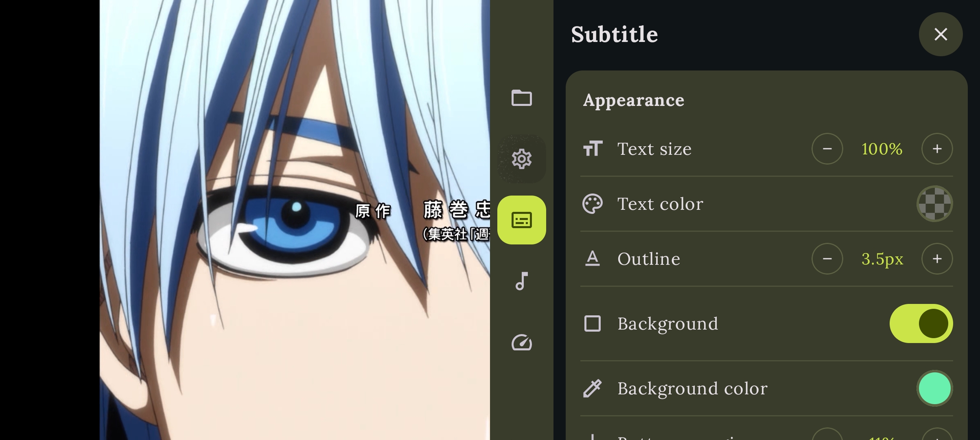Increase outline thickness

[x=937, y=259]
